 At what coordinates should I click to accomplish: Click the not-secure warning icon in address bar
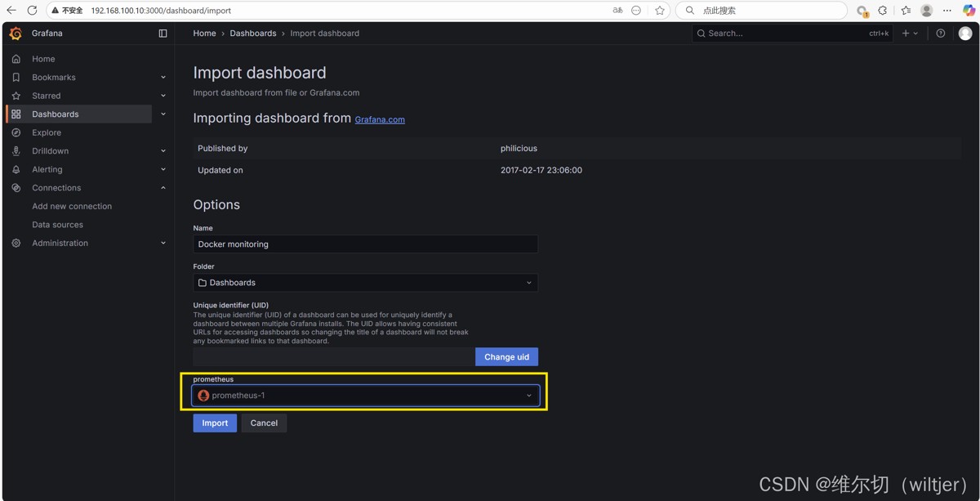(x=56, y=11)
